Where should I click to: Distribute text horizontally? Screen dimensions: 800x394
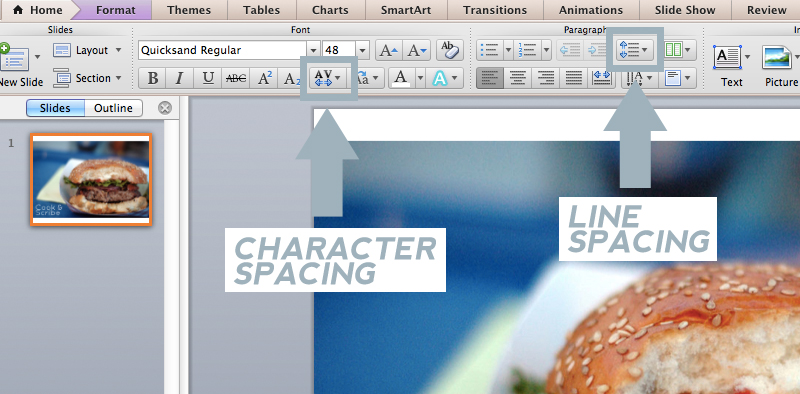[x=601, y=78]
